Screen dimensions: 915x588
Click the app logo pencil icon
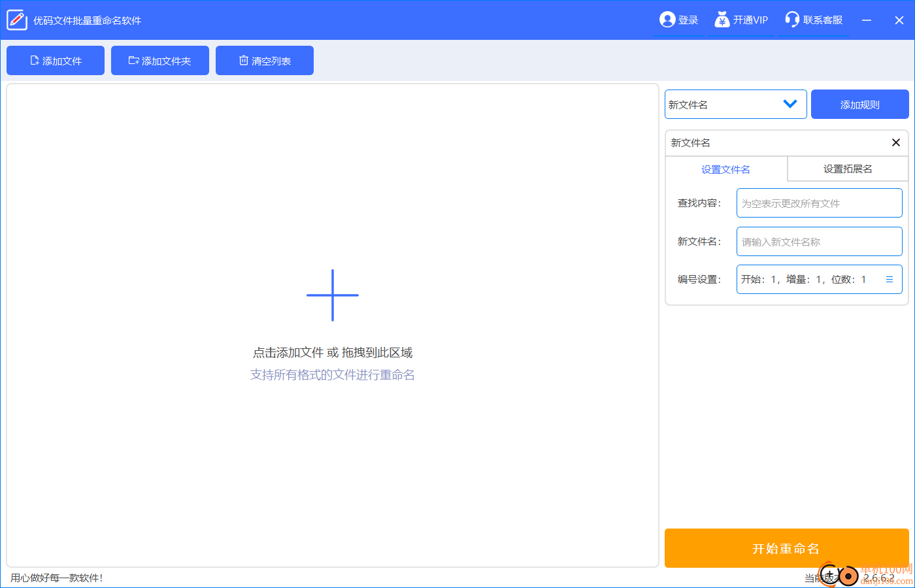[17, 20]
